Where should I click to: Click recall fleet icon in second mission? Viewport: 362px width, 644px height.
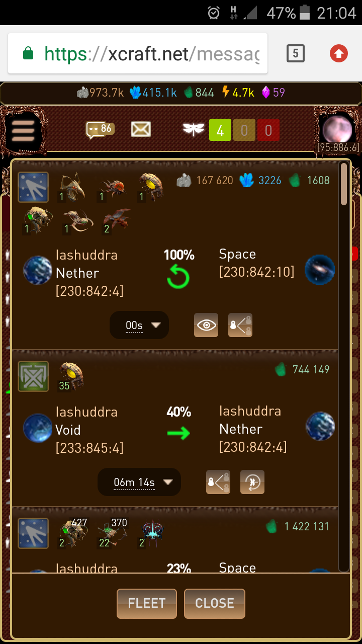252,482
